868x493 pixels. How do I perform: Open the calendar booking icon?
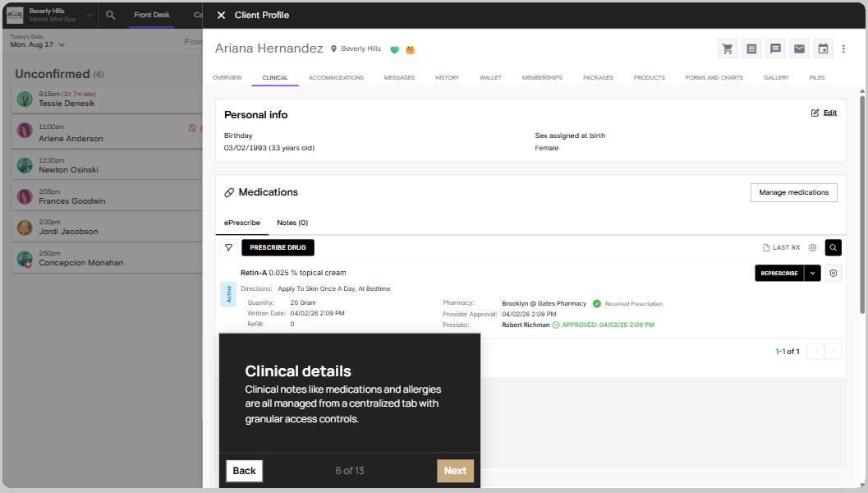pyautogui.click(x=823, y=48)
